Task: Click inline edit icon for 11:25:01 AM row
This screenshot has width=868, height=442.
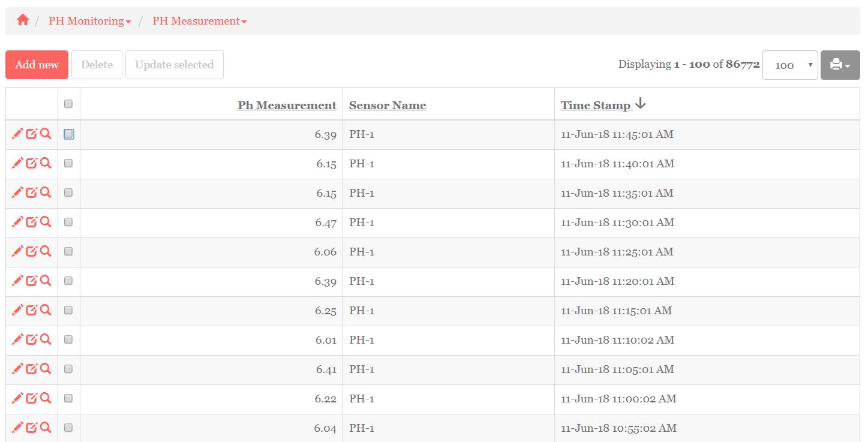Action: pyautogui.click(x=31, y=251)
